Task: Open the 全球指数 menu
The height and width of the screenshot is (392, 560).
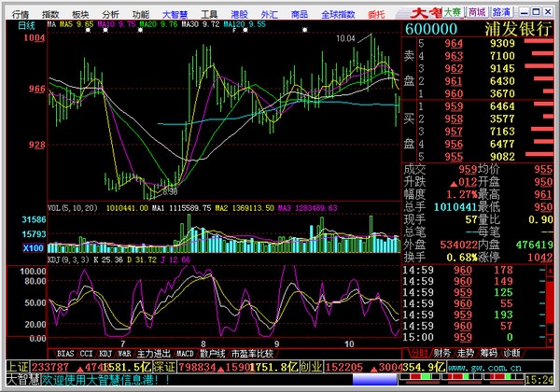Action: pos(338,14)
